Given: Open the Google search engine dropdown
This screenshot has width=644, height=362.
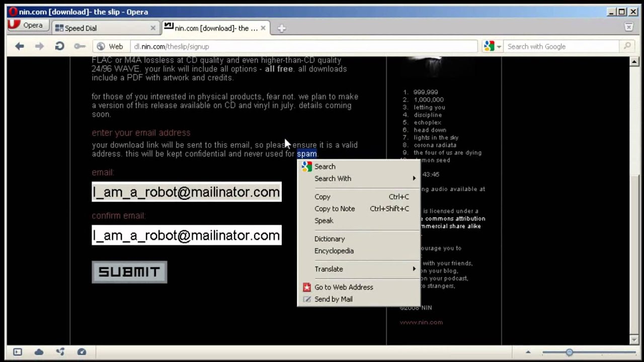Looking at the screenshot, I should [x=493, y=46].
